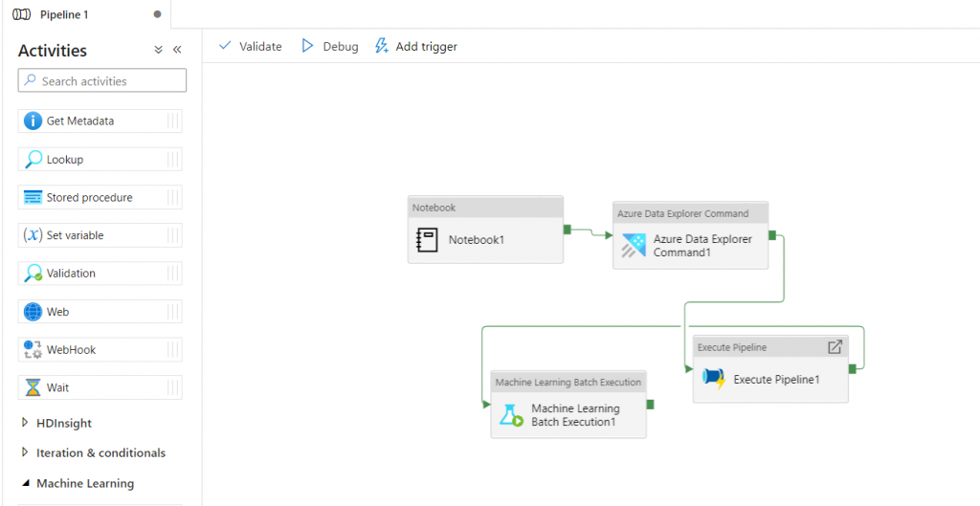Click the Set variable (x) icon

click(33, 235)
